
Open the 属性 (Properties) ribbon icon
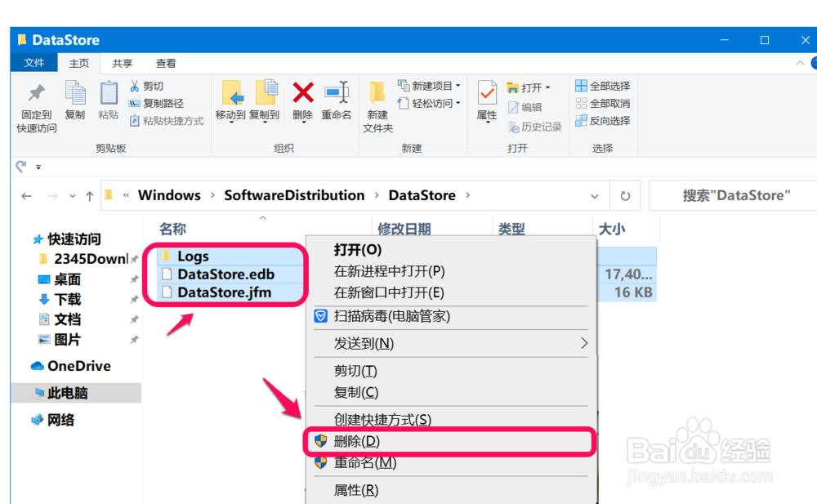pos(486,98)
